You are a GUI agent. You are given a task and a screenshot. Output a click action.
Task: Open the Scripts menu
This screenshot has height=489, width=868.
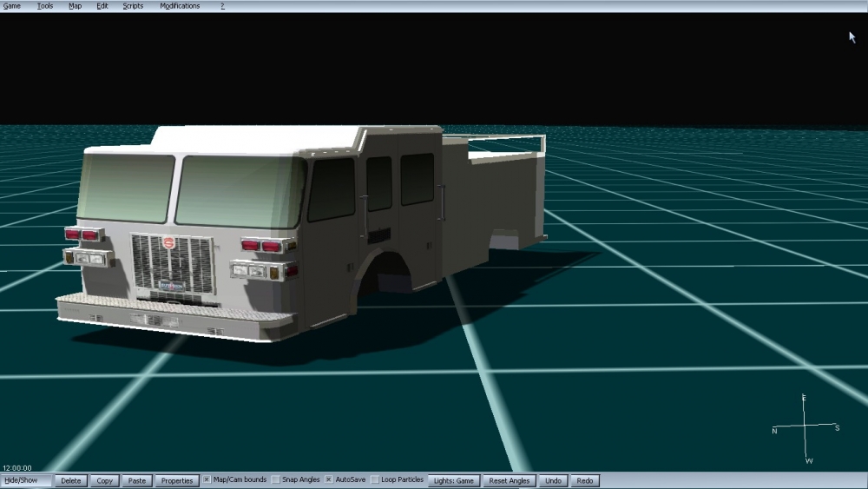133,6
